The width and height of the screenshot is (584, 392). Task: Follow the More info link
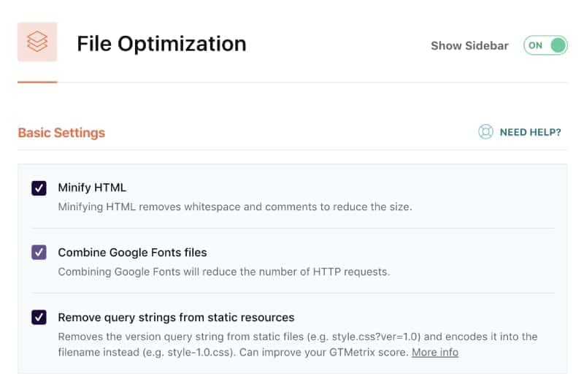(435, 353)
